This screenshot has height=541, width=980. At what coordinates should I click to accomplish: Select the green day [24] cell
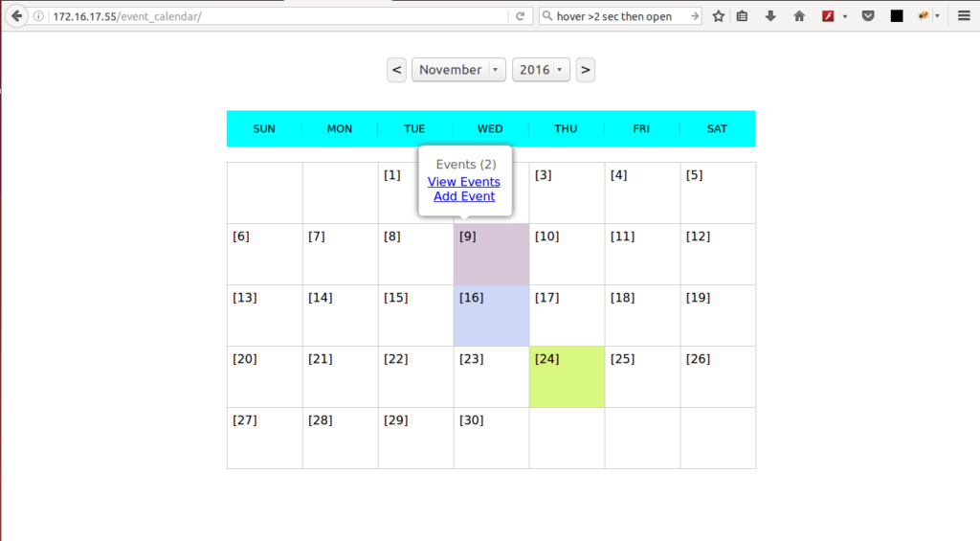pos(567,376)
